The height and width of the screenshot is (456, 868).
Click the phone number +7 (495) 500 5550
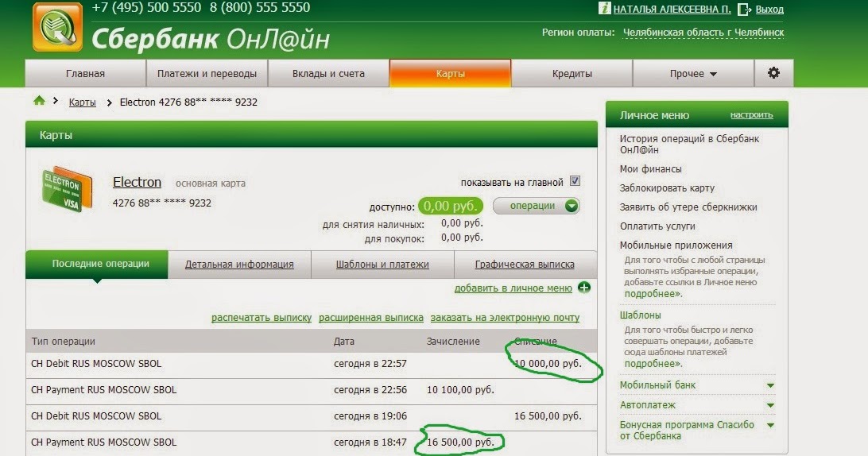[x=146, y=7]
